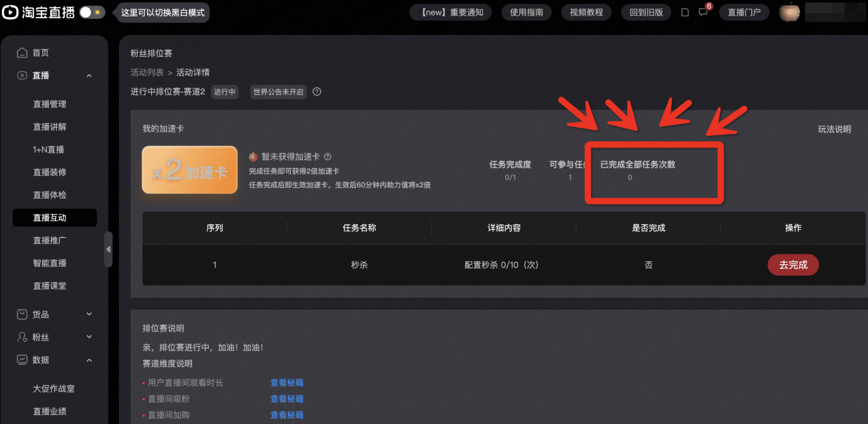Click the profile avatar in top right

coord(789,12)
